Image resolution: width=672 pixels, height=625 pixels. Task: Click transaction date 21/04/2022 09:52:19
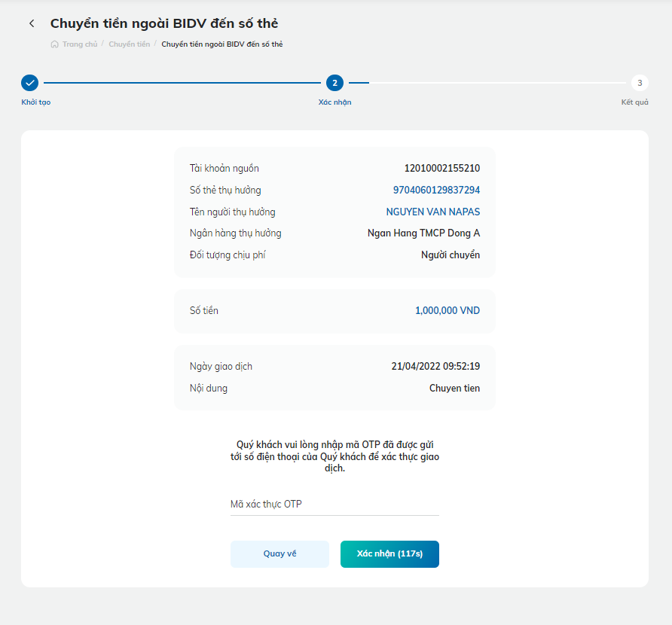(435, 366)
